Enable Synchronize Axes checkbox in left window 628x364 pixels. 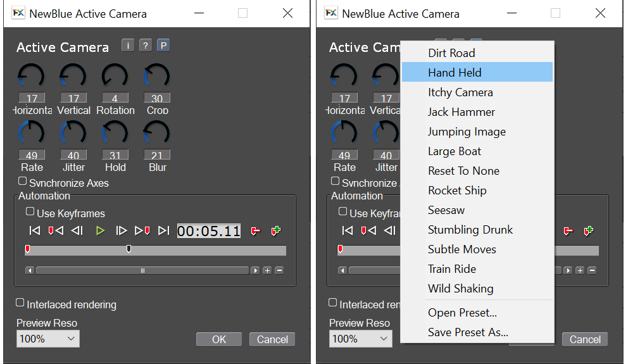(x=23, y=182)
